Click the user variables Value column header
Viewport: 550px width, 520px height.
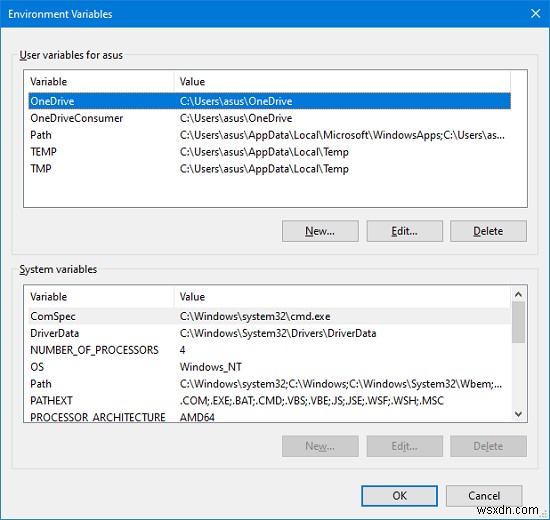(342, 81)
